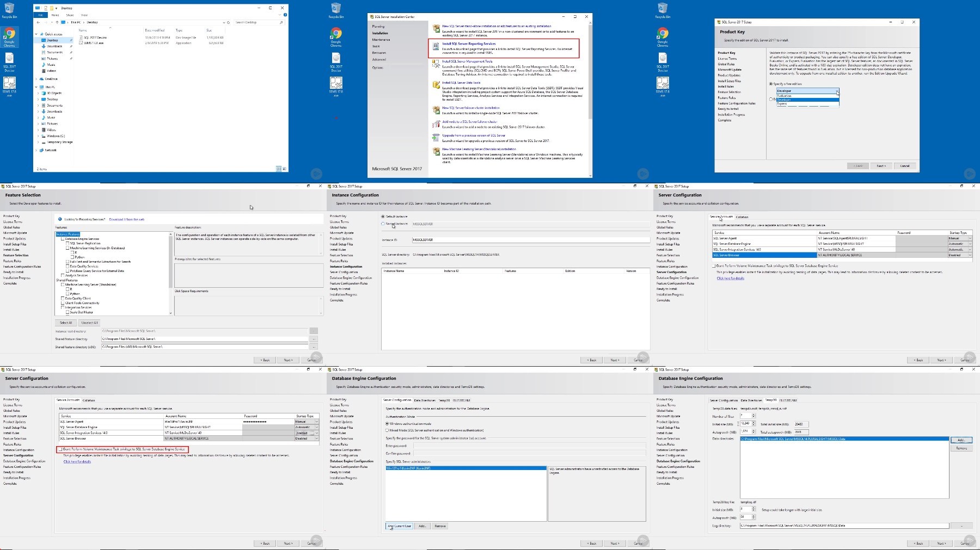The height and width of the screenshot is (550, 980).
Task: Click Properties icon in File Explorer quick access toolbar
Action: [45, 8]
